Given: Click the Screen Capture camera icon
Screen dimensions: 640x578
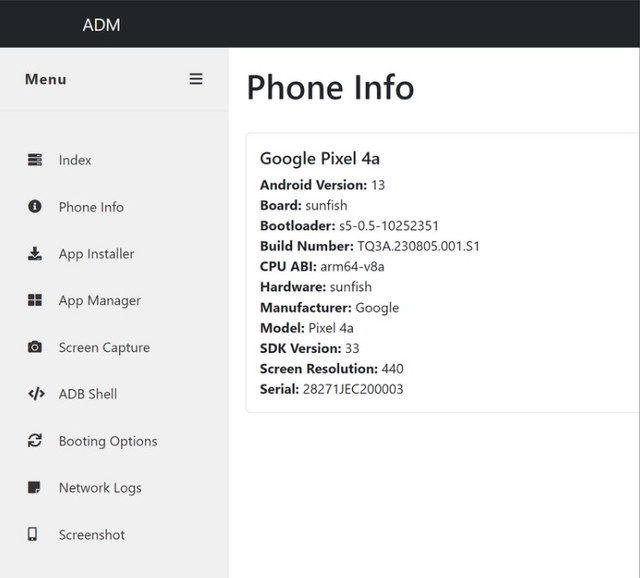Looking at the screenshot, I should [x=35, y=347].
